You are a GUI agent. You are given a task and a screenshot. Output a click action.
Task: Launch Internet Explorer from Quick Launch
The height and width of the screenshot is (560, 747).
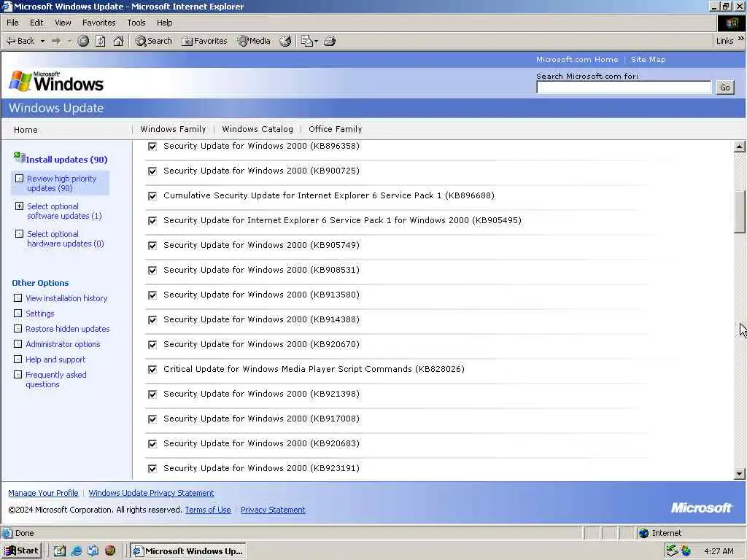coord(76,551)
